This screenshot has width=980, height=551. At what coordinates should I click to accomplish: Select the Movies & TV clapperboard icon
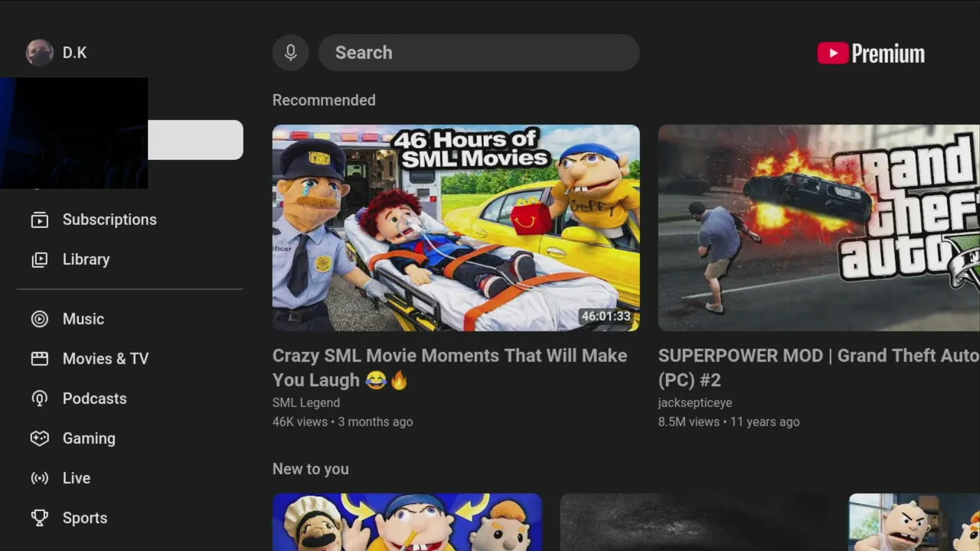(x=40, y=359)
